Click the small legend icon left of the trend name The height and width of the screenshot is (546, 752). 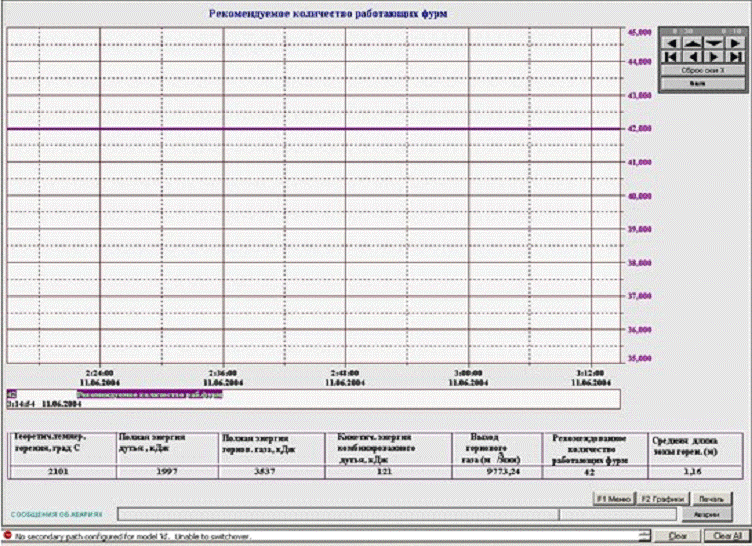pos(12,394)
